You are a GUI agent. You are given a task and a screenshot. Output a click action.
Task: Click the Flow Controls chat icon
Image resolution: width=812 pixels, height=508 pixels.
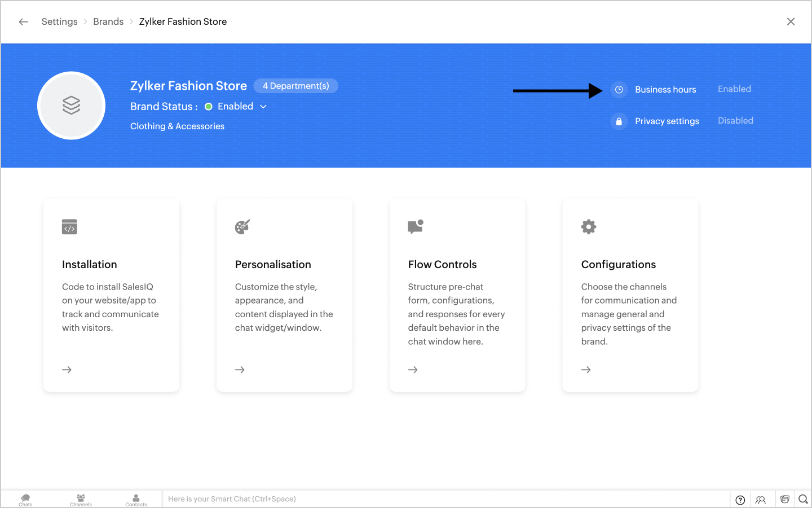[x=416, y=227]
